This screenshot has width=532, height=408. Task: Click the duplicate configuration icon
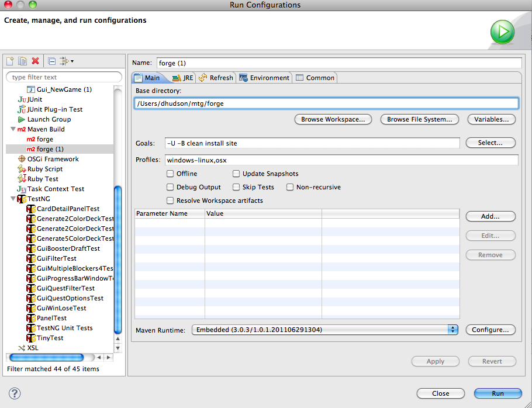click(22, 61)
